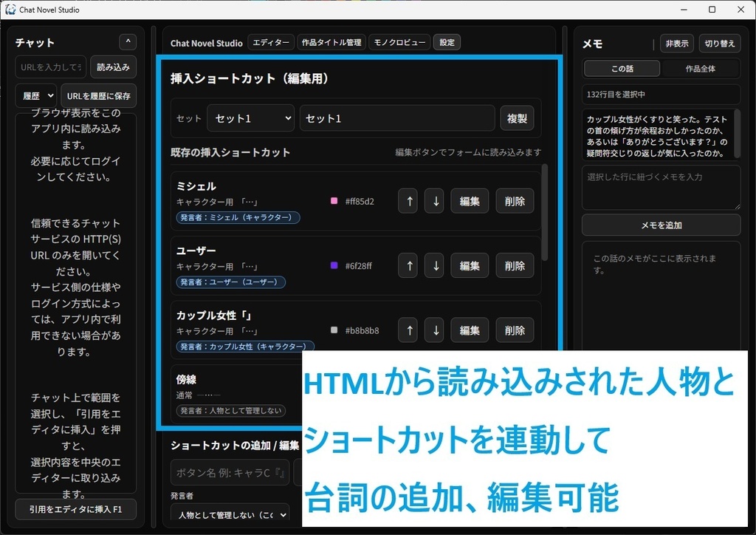Click the 発言者：ユーザー（ユーザー） tag

click(x=231, y=282)
